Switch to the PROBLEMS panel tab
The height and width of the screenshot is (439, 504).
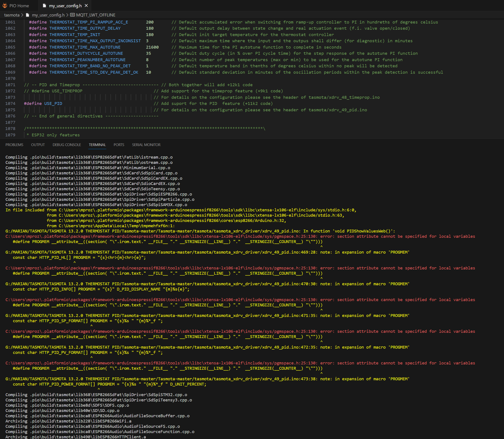15,145
